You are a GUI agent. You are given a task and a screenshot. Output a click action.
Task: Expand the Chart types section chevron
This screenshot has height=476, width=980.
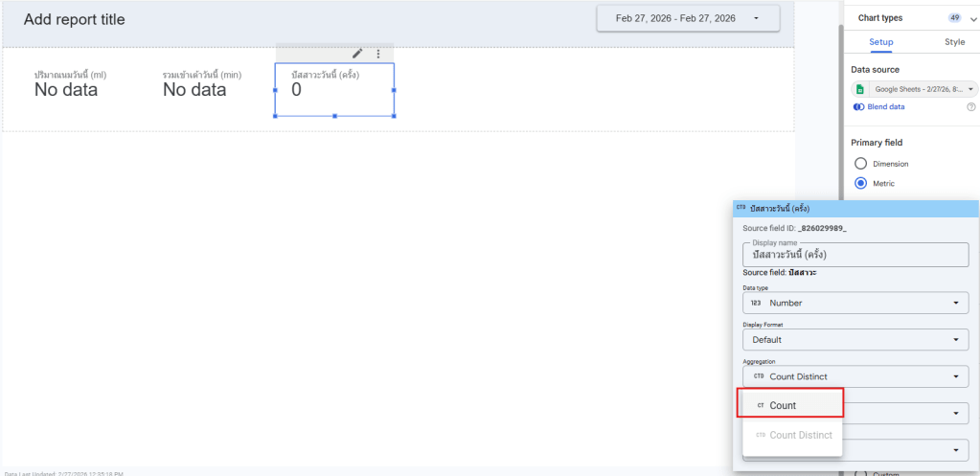973,18
